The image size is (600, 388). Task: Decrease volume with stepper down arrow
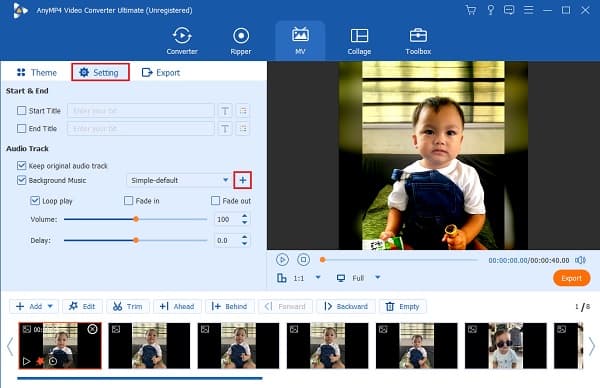click(x=245, y=222)
